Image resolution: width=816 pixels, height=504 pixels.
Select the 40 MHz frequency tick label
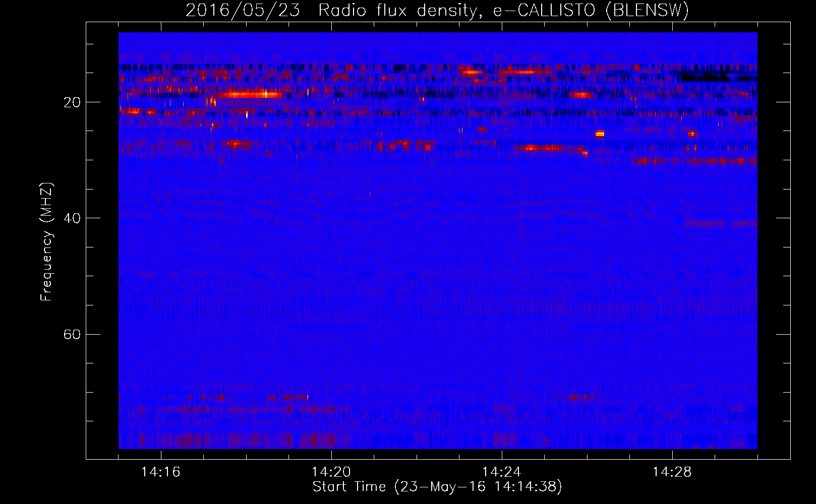(x=72, y=218)
